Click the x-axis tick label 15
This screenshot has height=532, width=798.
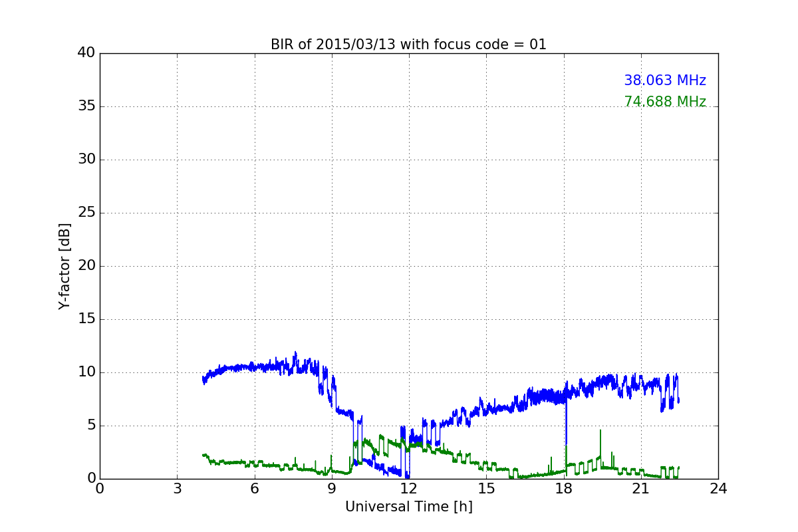point(486,488)
